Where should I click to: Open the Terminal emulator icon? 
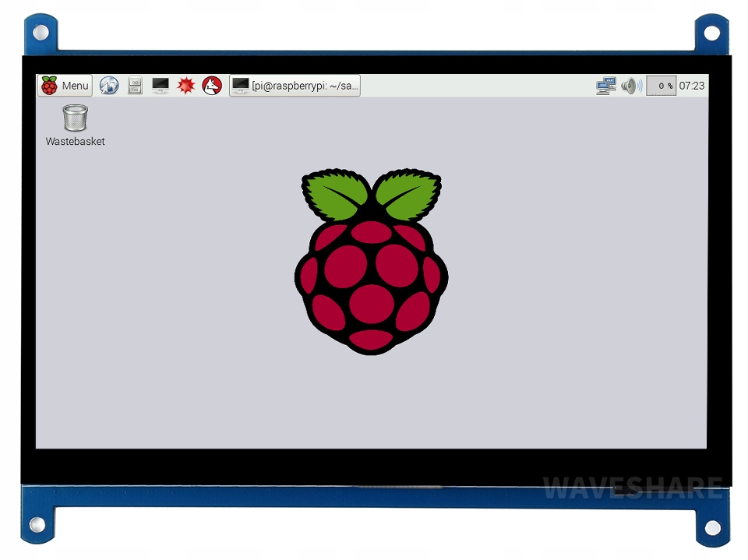pos(160,86)
